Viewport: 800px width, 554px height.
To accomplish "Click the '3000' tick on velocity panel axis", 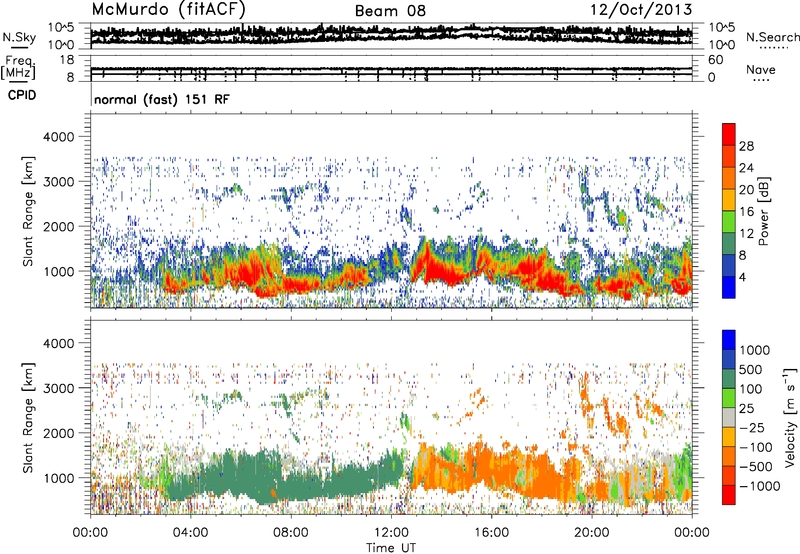I will [x=61, y=388].
